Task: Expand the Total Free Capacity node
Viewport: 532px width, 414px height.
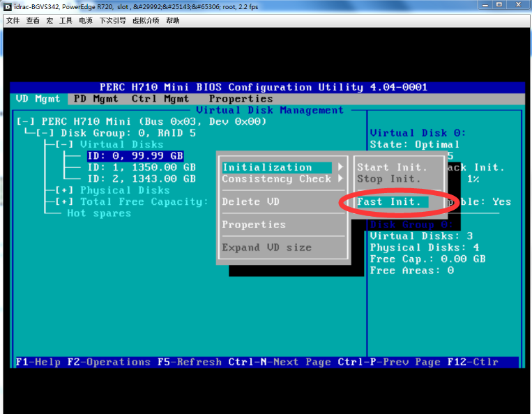Action: [64, 201]
